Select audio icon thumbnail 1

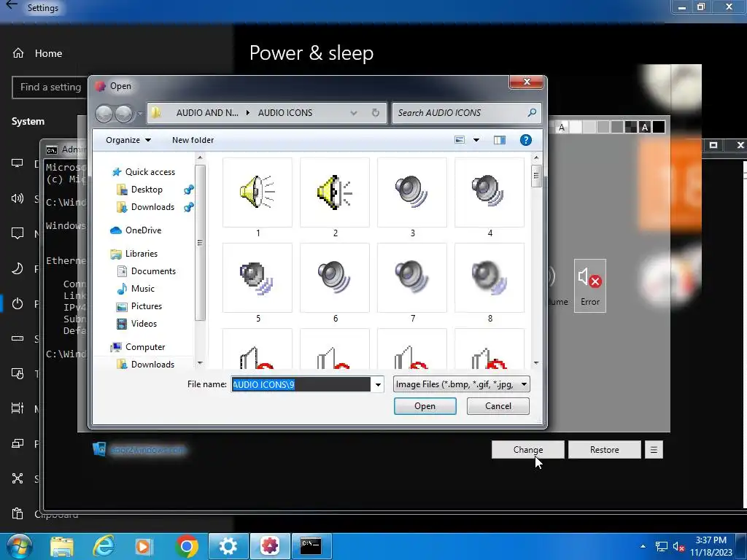click(258, 192)
